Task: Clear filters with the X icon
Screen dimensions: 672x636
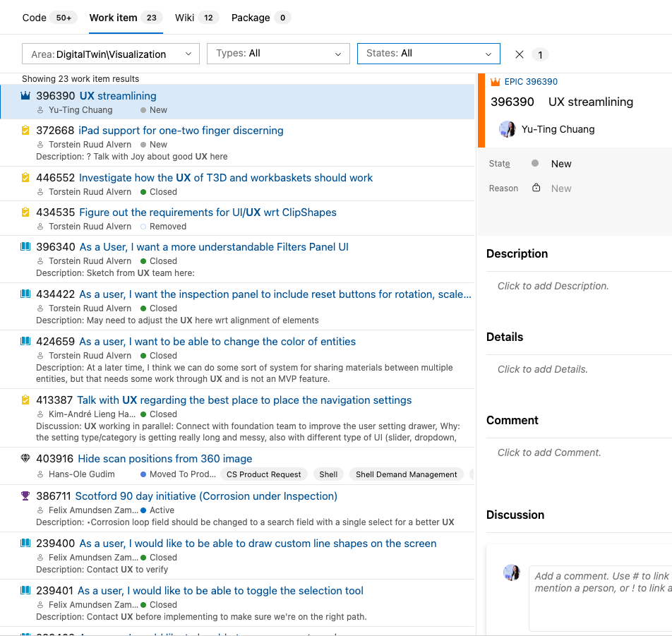Action: tap(520, 54)
